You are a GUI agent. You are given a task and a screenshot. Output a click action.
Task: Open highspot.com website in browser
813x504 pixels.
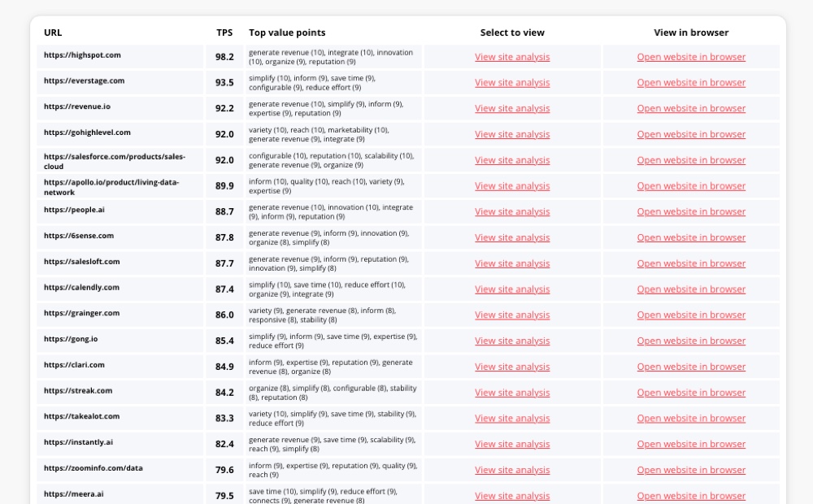click(x=691, y=57)
